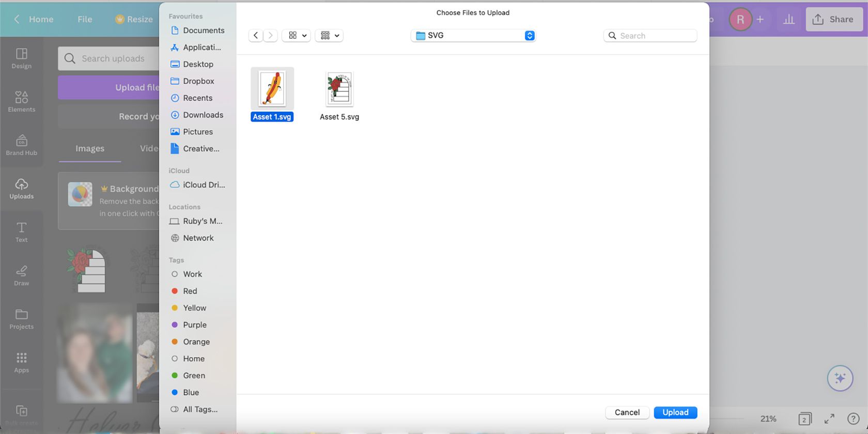Image resolution: width=868 pixels, height=434 pixels.
Task: Open the page grid view counter
Action: (x=804, y=419)
